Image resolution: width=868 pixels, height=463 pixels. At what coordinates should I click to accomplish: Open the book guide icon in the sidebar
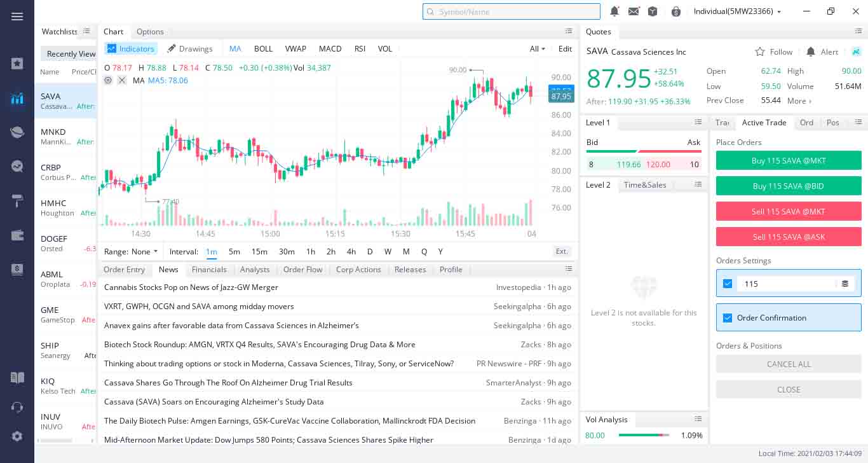pyautogui.click(x=17, y=377)
